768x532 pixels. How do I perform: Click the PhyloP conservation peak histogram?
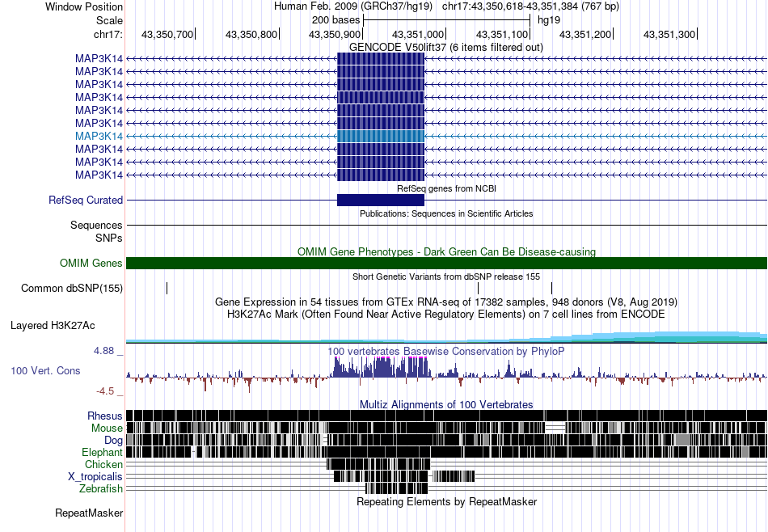381,367
